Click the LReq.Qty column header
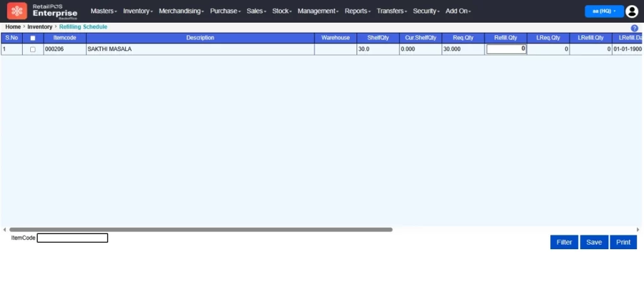This screenshot has height=287, width=644. (548, 38)
